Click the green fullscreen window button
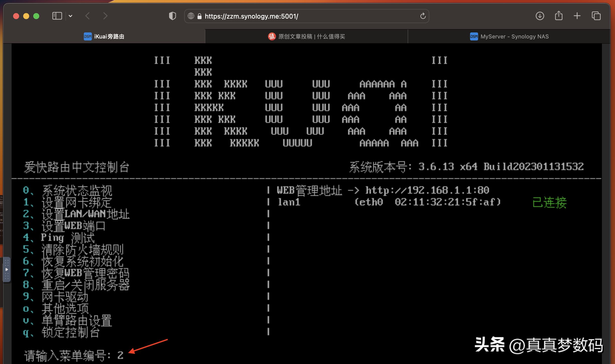This screenshot has height=364, width=615. point(36,16)
